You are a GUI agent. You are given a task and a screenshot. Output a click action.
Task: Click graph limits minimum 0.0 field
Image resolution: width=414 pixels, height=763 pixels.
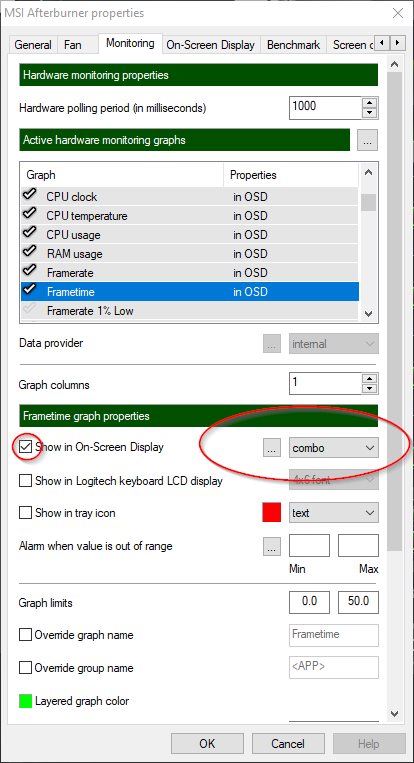(309, 602)
